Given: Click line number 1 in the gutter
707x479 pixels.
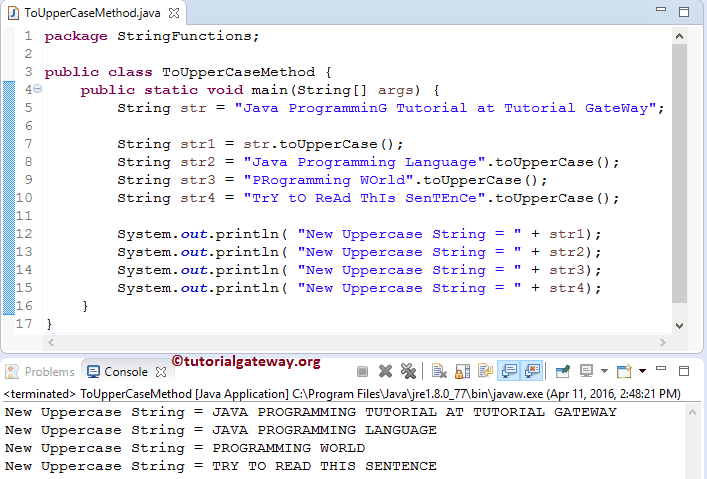Looking at the screenshot, I should [x=28, y=36].
